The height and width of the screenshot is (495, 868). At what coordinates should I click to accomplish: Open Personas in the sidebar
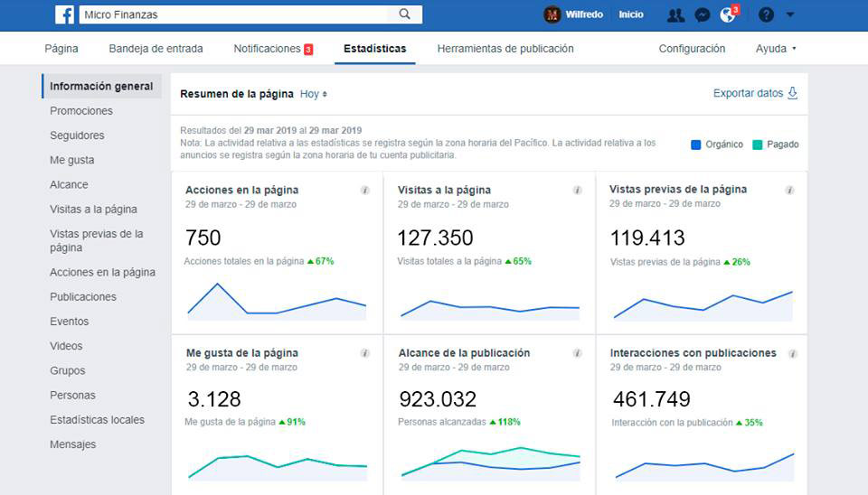72,396
